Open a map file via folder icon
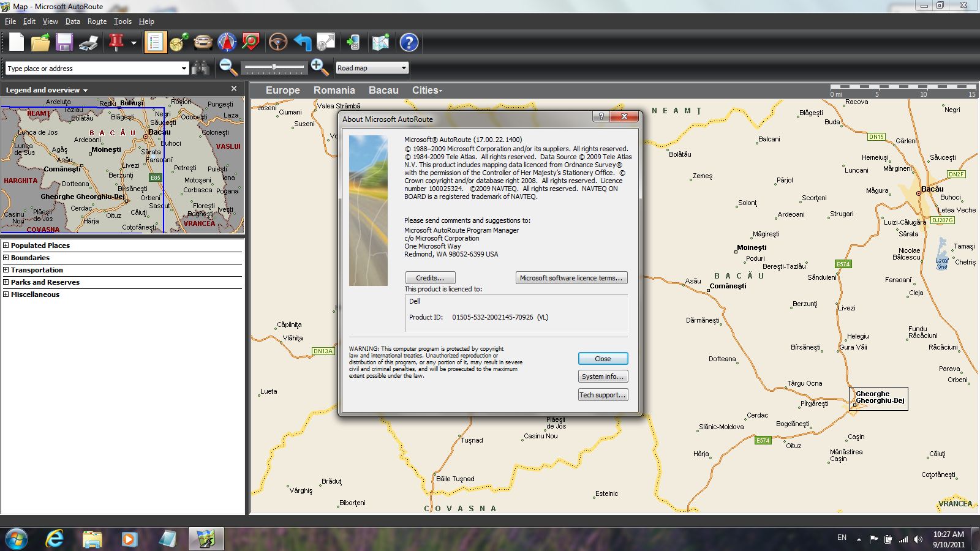Image resolution: width=980 pixels, height=551 pixels. tap(40, 42)
